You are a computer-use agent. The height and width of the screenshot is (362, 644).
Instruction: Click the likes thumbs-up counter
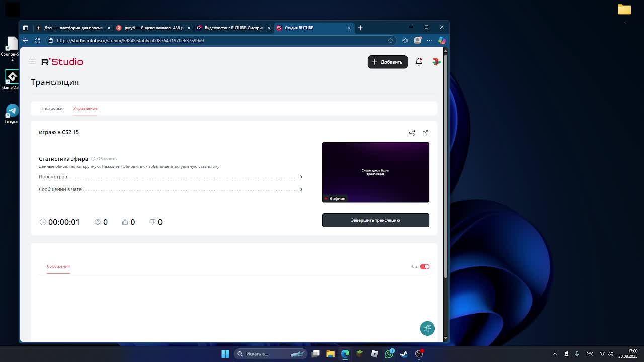[x=128, y=222]
